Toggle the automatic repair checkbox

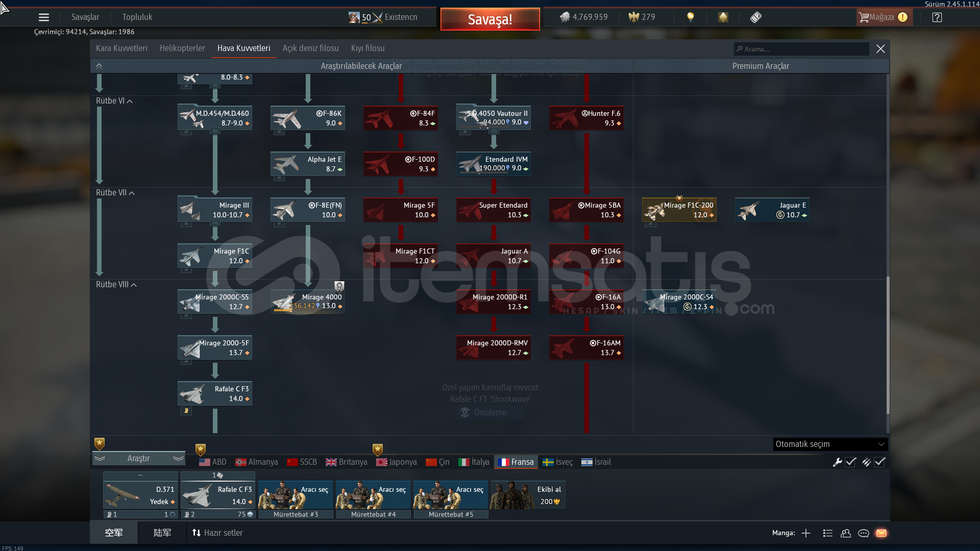click(x=850, y=462)
